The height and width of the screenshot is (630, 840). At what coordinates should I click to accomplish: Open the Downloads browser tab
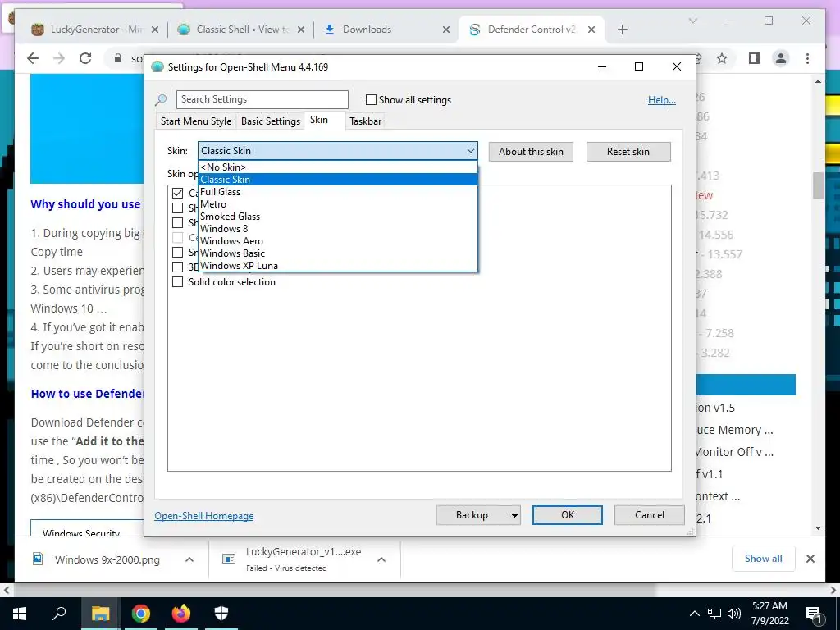coord(367,30)
